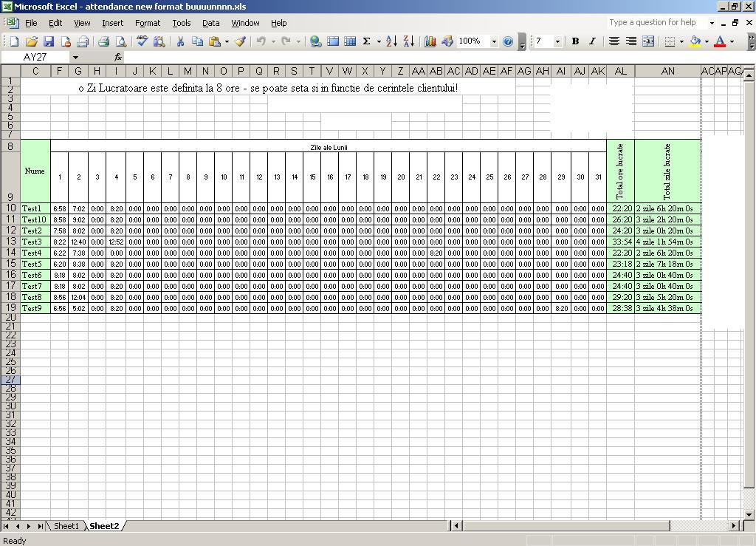Select column header AL
756x546 pixels.
(x=620, y=71)
